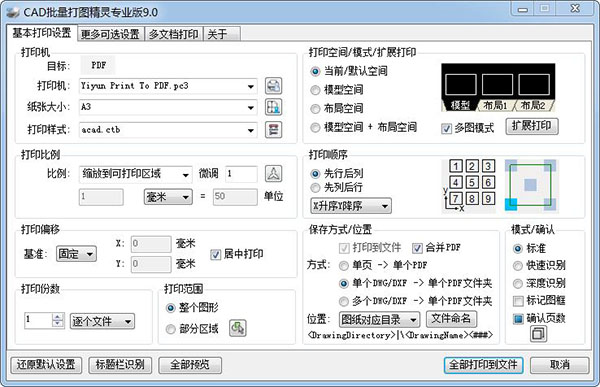Select 模型空间 + 布局空间 option
Screen dimensions: 600x387
363,127
